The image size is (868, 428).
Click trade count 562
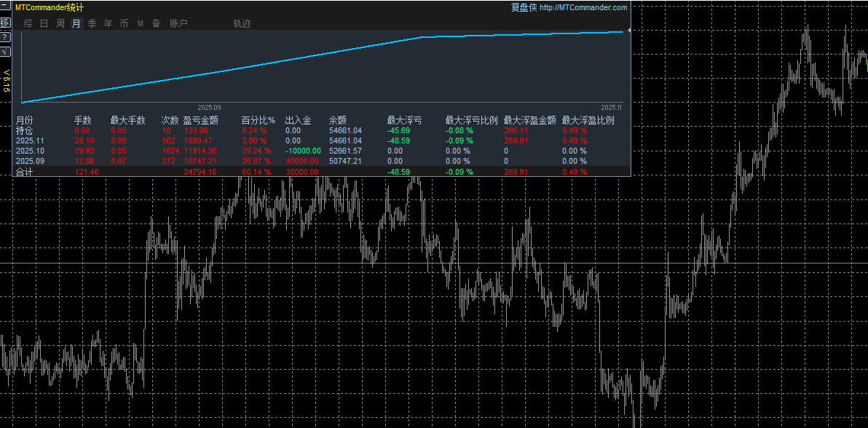tap(168, 140)
